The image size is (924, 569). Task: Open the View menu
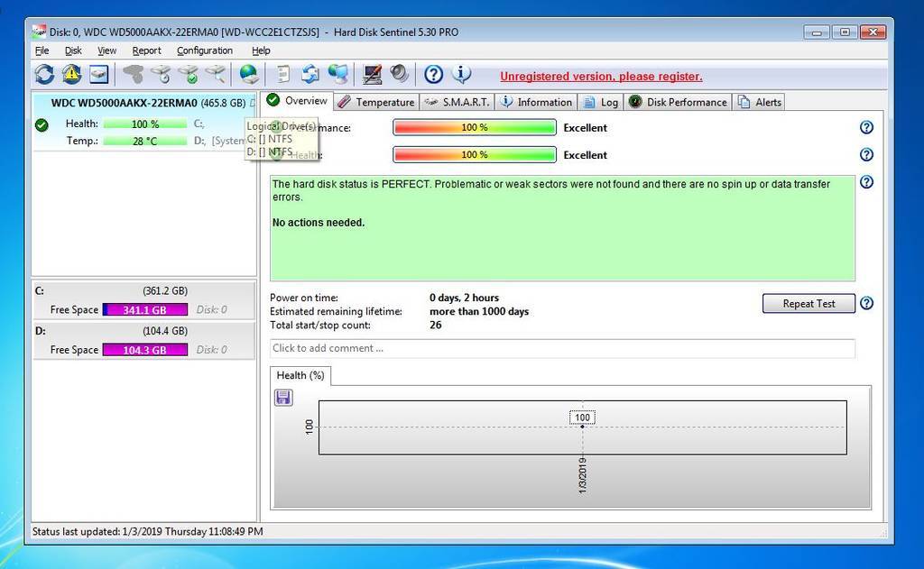106,50
